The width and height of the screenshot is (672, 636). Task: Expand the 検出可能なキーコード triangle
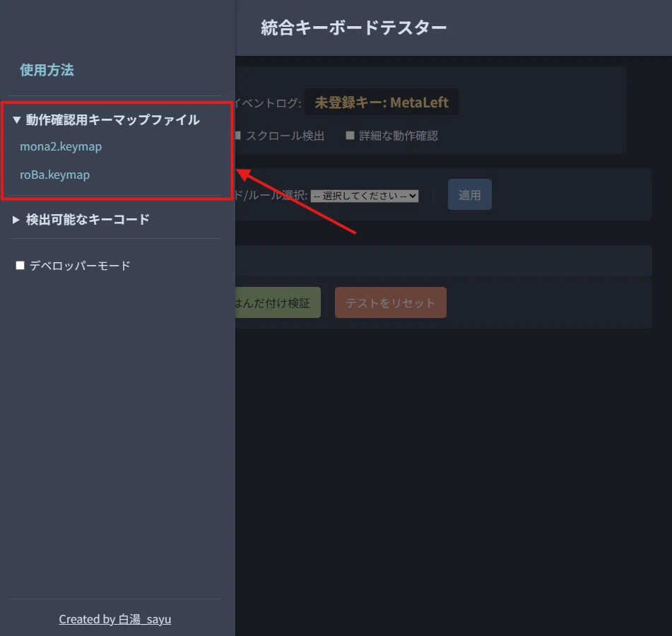click(16, 220)
